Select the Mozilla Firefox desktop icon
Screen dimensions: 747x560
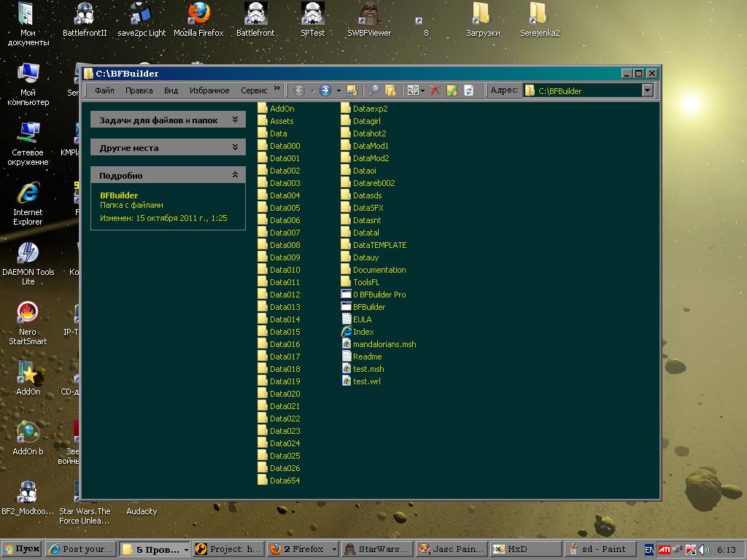(x=198, y=20)
